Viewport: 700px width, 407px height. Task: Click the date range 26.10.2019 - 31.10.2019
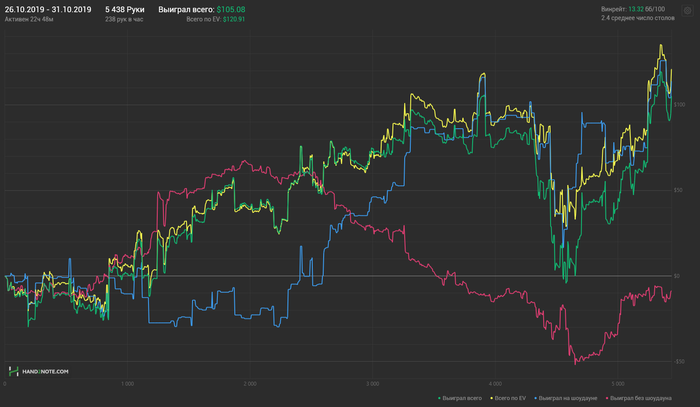48,9
